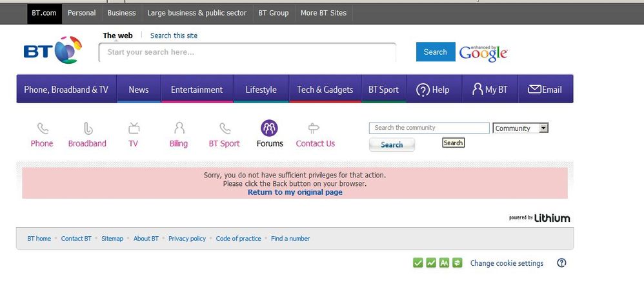
Task: Open the Billing support icon
Action: 179,128
